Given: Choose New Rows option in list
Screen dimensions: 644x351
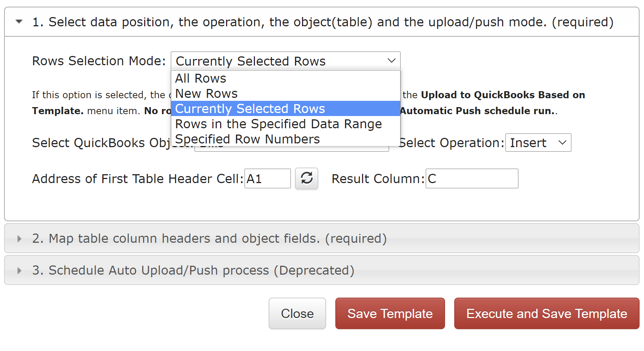Looking at the screenshot, I should coord(285,93).
